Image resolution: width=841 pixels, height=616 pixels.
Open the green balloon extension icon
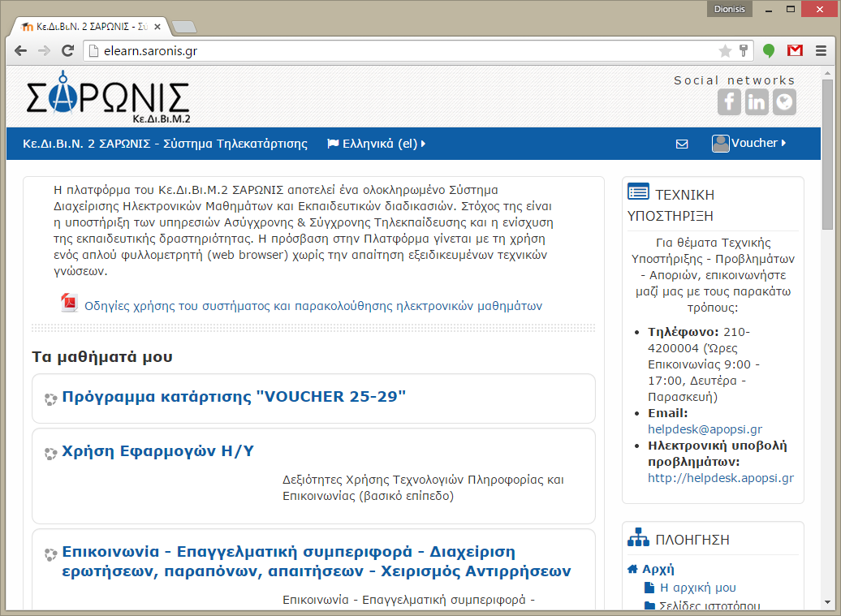[x=769, y=51]
